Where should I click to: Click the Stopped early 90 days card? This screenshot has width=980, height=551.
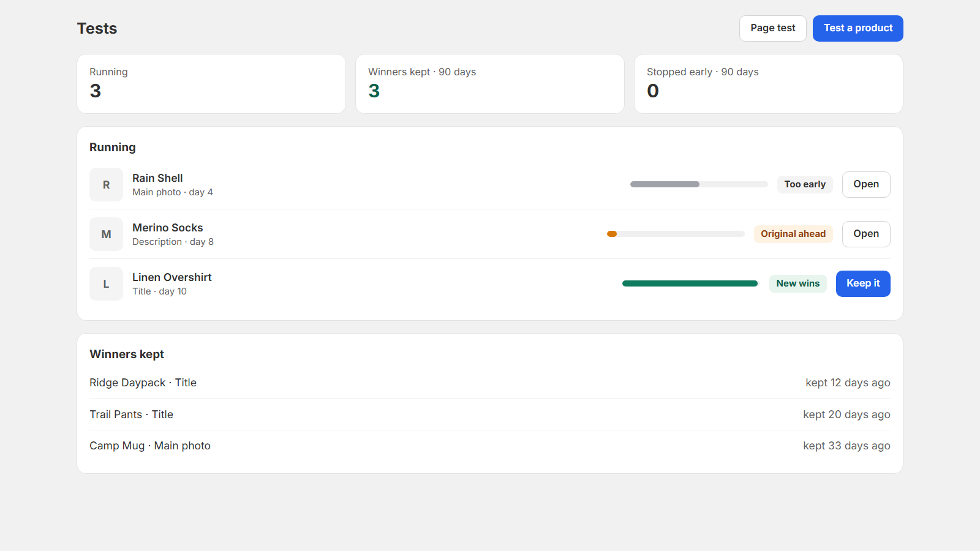tap(769, 84)
